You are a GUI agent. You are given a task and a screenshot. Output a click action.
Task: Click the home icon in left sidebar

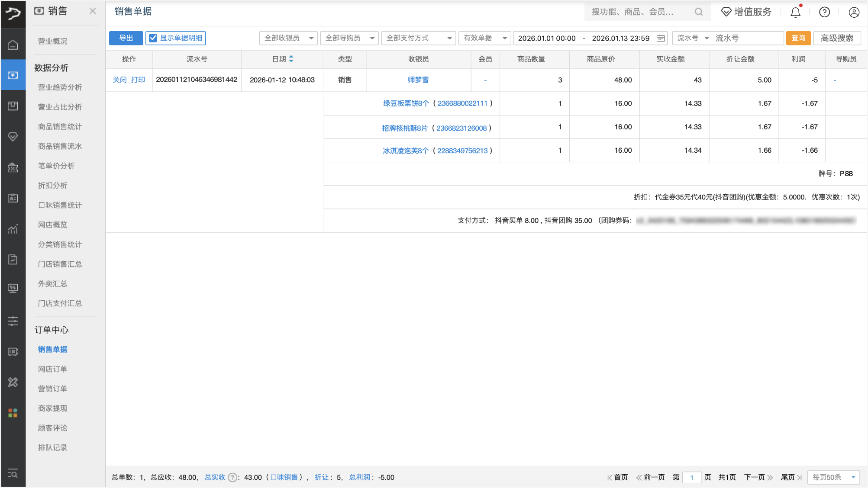click(x=13, y=45)
